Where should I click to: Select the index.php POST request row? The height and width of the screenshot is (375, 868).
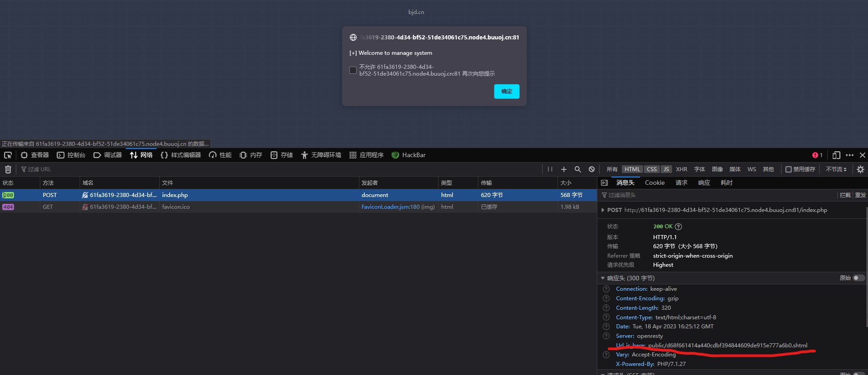coord(298,195)
